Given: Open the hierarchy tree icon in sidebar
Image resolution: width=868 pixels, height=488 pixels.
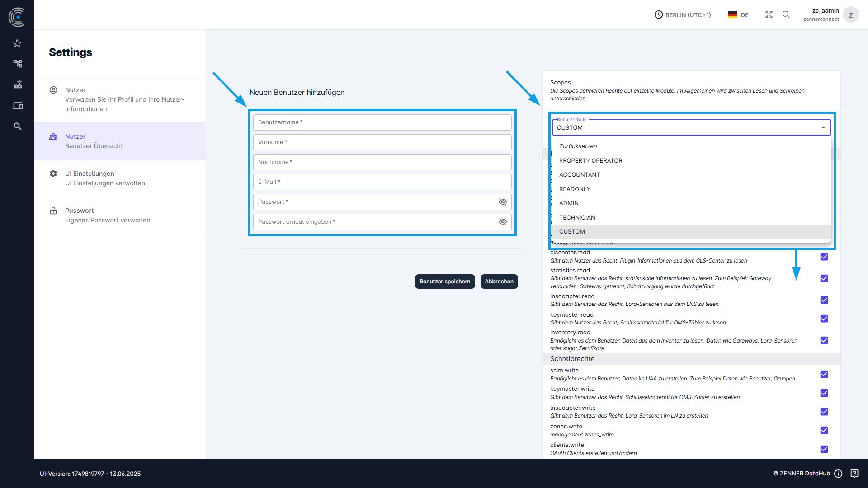Looking at the screenshot, I should 17,64.
